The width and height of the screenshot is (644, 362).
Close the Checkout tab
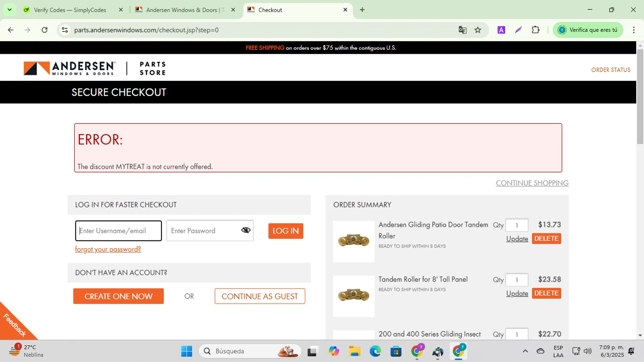[345, 10]
